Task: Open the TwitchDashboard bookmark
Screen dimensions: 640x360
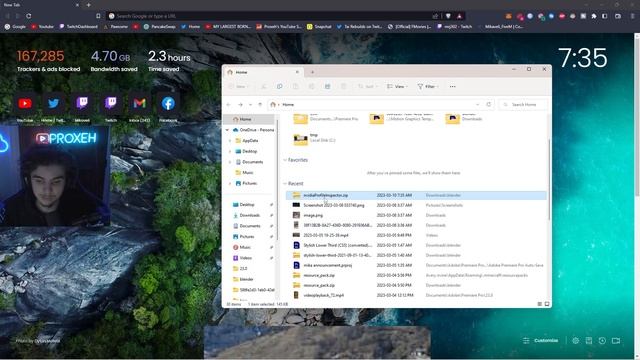Action: (x=79, y=27)
